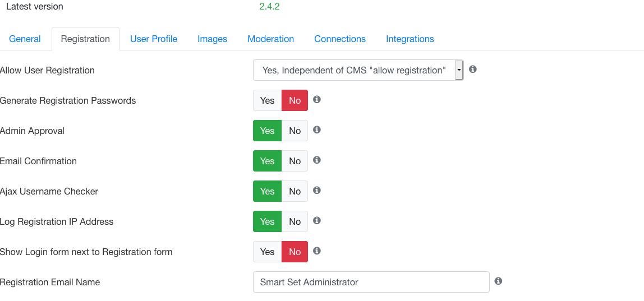Turn off Email Confirmation with No

(x=295, y=161)
